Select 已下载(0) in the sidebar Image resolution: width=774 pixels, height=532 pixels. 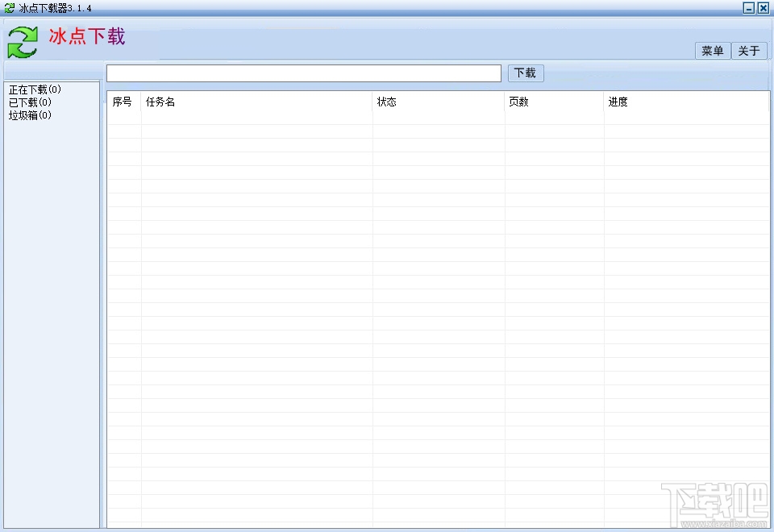pos(30,102)
